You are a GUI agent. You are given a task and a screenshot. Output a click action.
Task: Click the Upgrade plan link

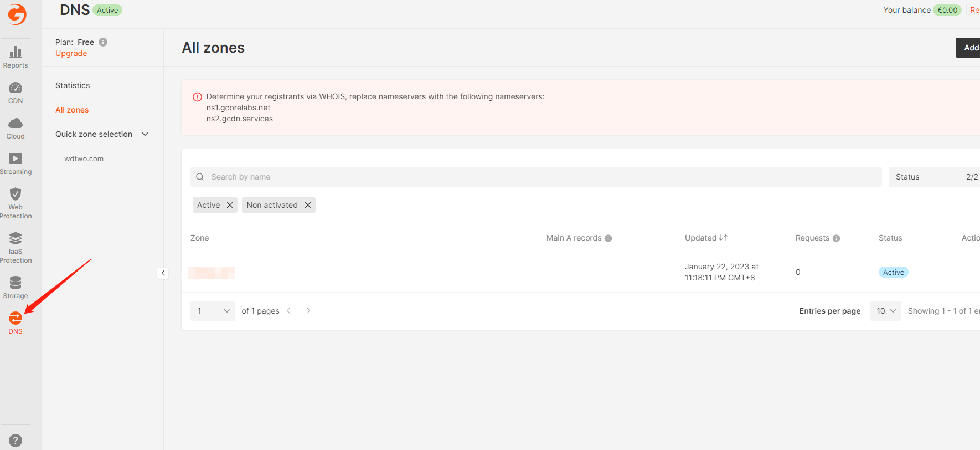point(71,53)
